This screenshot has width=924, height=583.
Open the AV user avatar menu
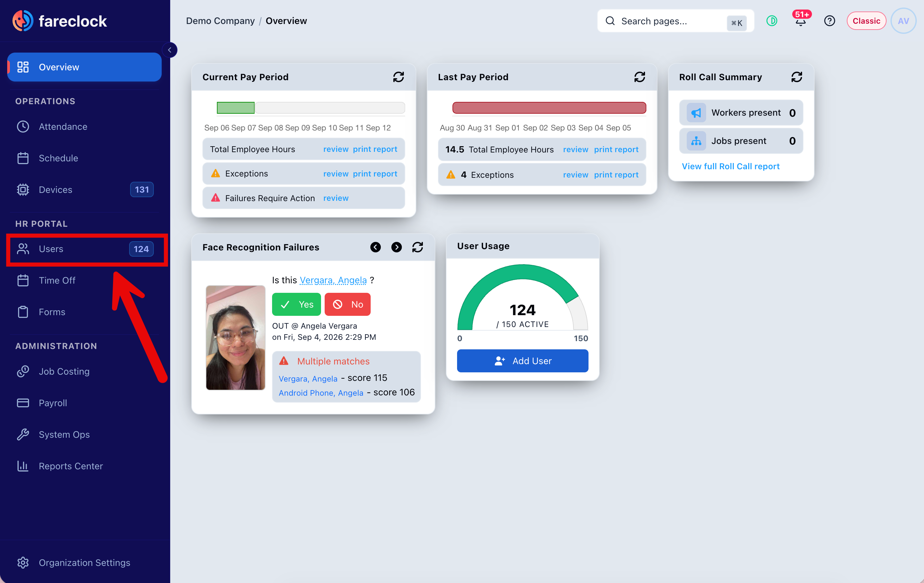903,21
